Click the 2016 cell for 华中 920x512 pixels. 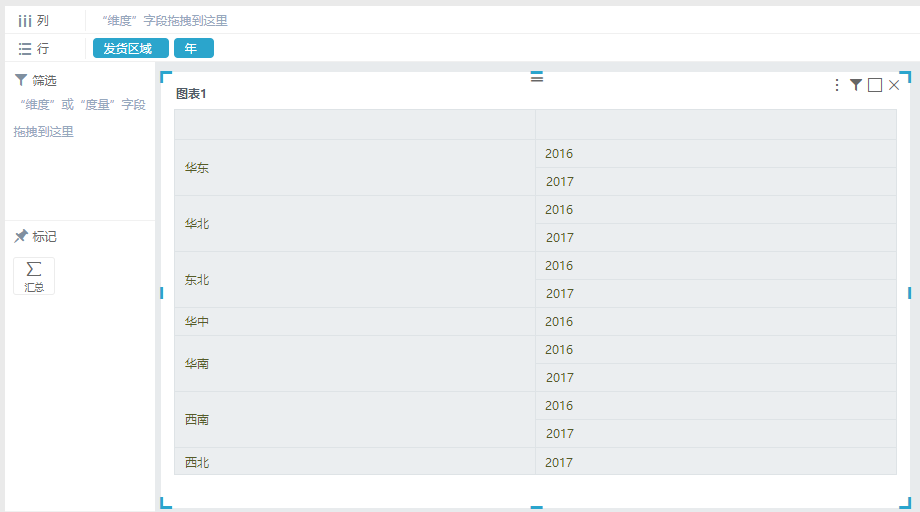(x=716, y=321)
